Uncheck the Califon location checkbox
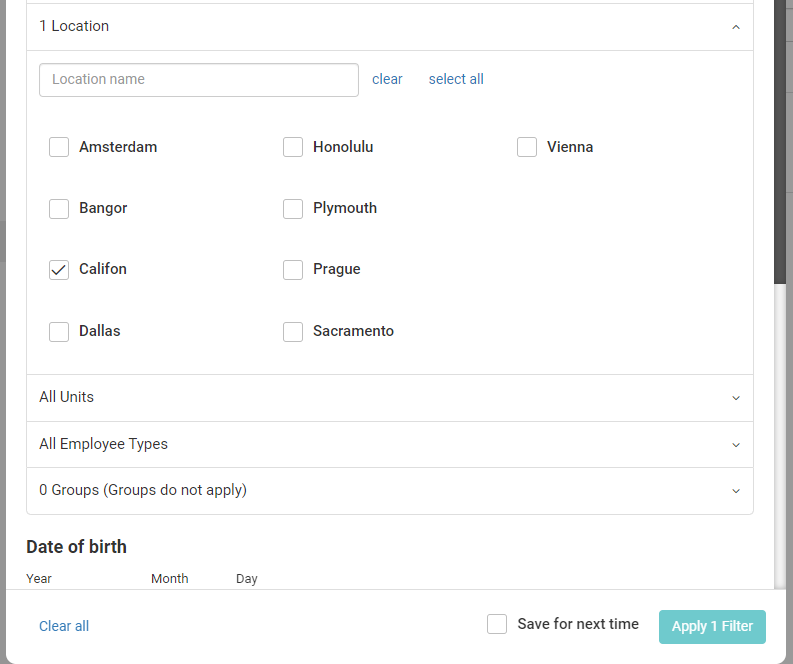The width and height of the screenshot is (793, 664). (59, 270)
